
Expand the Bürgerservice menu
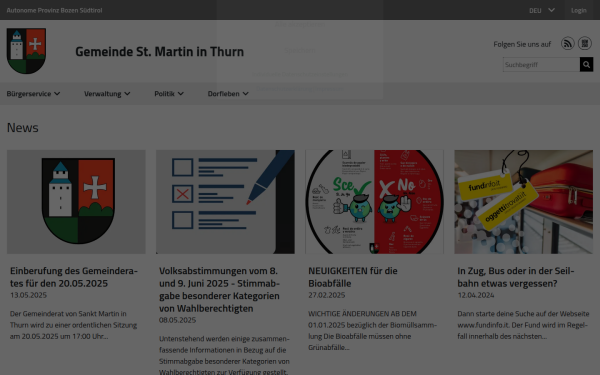tap(33, 94)
